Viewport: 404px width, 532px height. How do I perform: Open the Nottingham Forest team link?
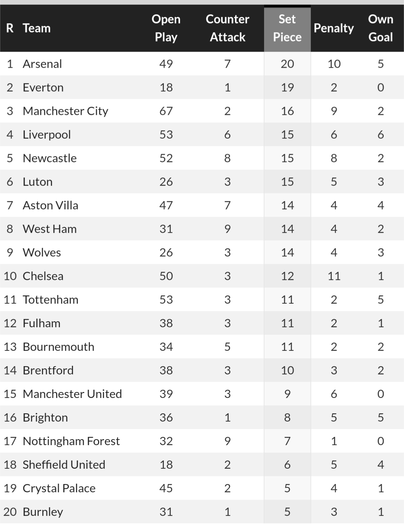point(71,441)
